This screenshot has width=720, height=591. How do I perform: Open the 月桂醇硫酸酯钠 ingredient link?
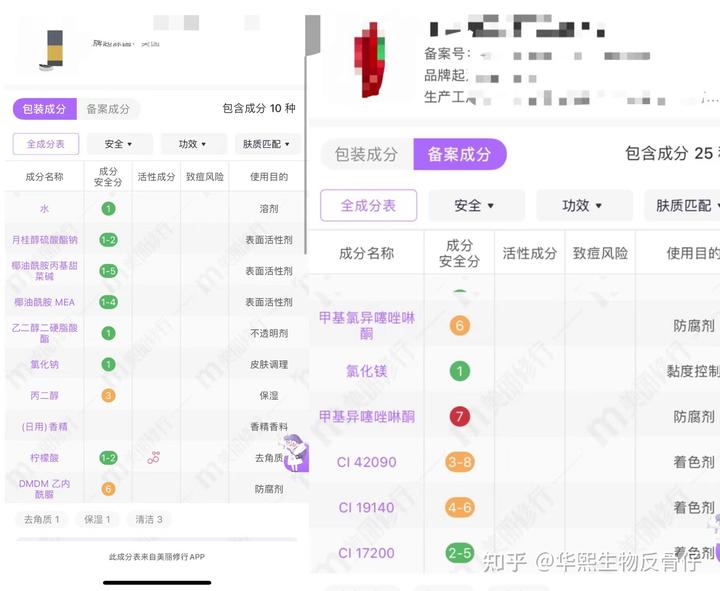[x=44, y=240]
